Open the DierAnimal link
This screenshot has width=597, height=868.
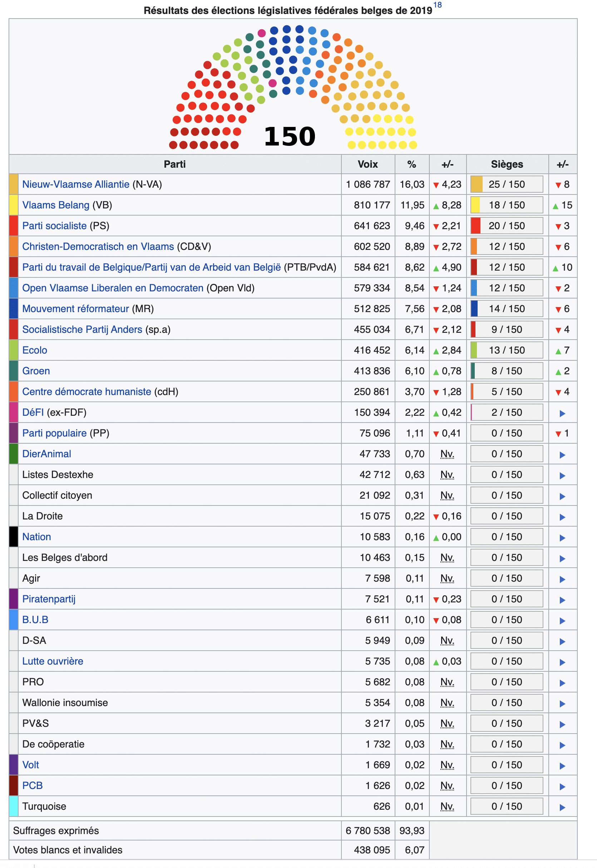click(x=47, y=454)
